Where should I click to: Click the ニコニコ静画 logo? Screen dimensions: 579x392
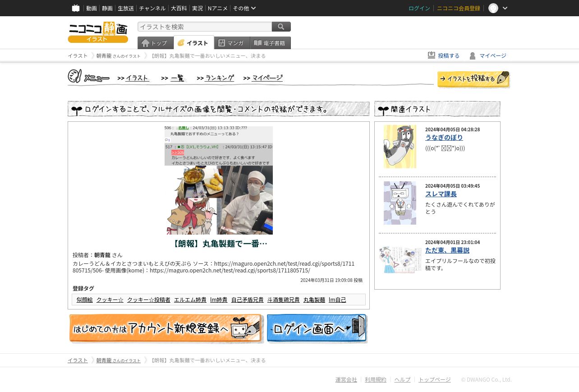click(98, 32)
